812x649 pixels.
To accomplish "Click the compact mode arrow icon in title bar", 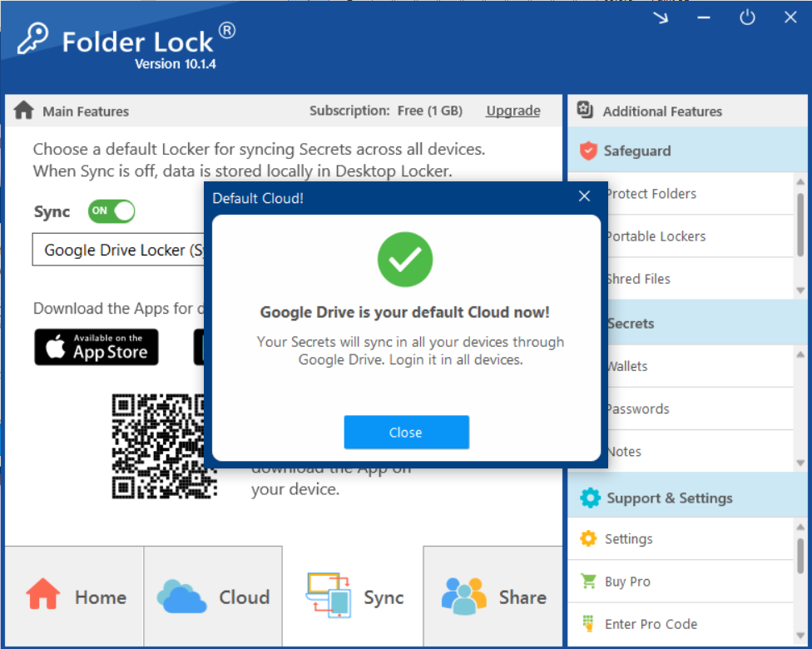I will (661, 17).
